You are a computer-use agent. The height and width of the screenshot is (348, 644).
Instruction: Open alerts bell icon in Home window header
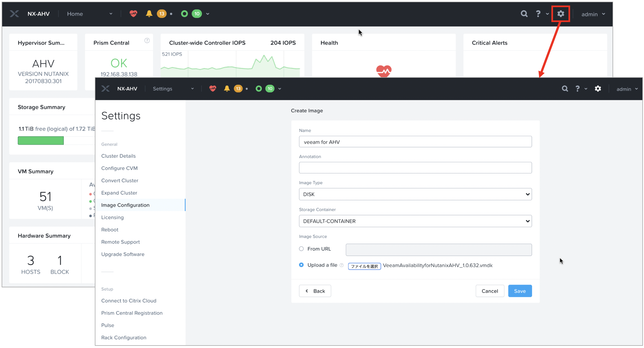[149, 14]
